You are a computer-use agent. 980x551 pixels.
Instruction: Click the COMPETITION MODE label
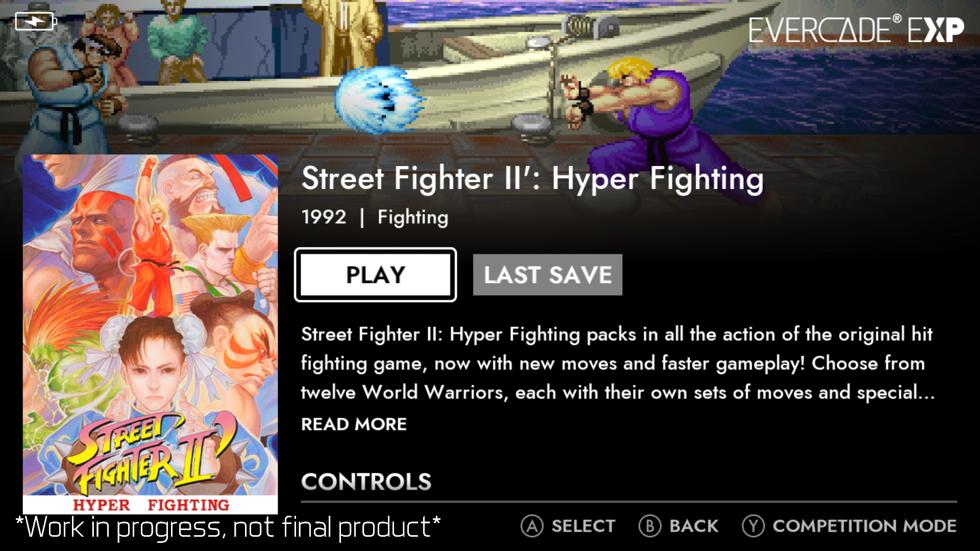coord(864,526)
